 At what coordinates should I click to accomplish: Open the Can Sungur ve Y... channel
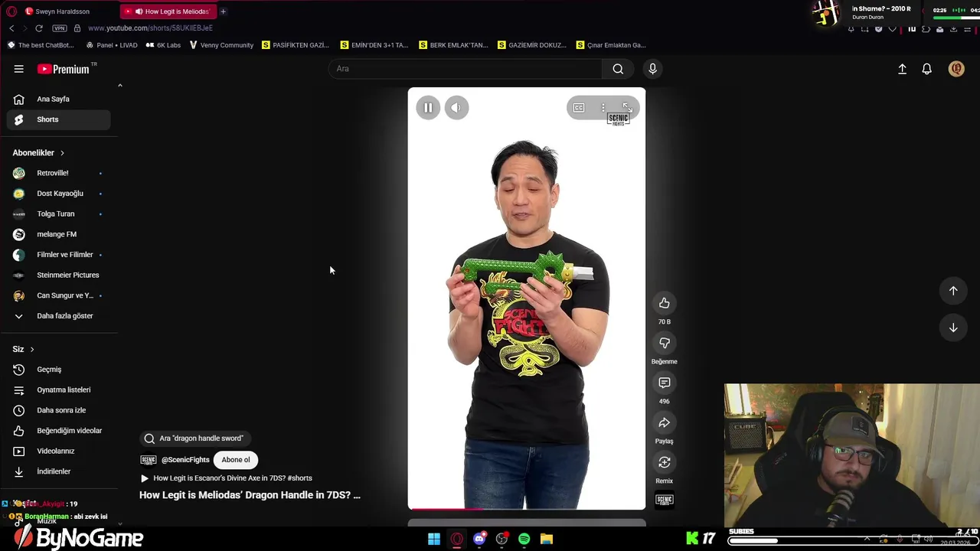tap(58, 295)
